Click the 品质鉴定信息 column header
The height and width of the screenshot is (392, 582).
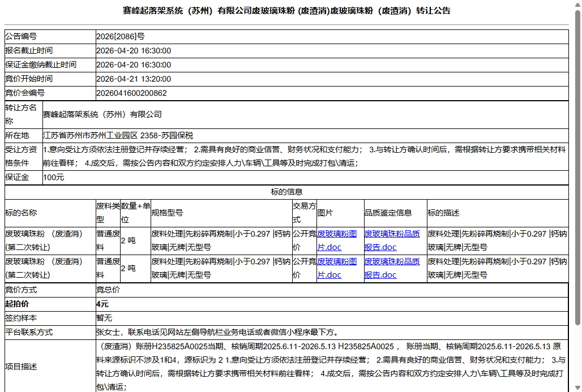[x=388, y=213]
